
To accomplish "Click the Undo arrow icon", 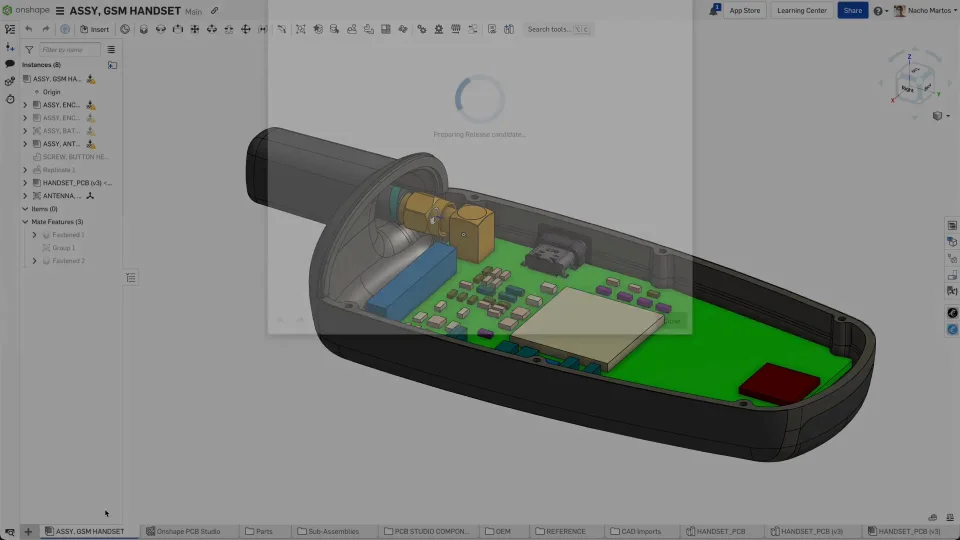I will coord(29,29).
